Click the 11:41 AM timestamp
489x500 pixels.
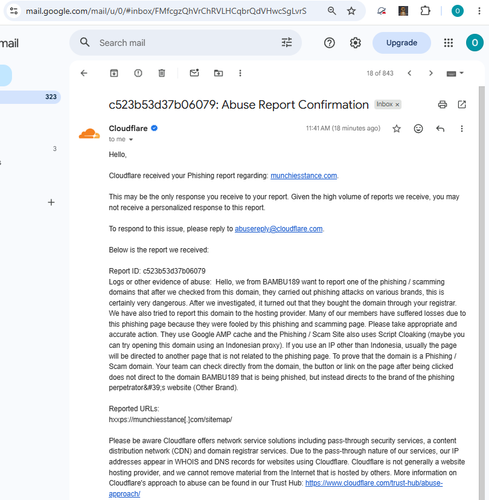tap(343, 128)
